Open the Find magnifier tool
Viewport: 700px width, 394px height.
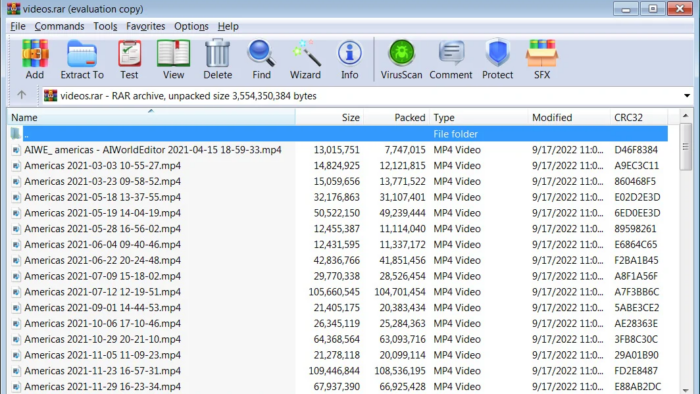point(261,59)
